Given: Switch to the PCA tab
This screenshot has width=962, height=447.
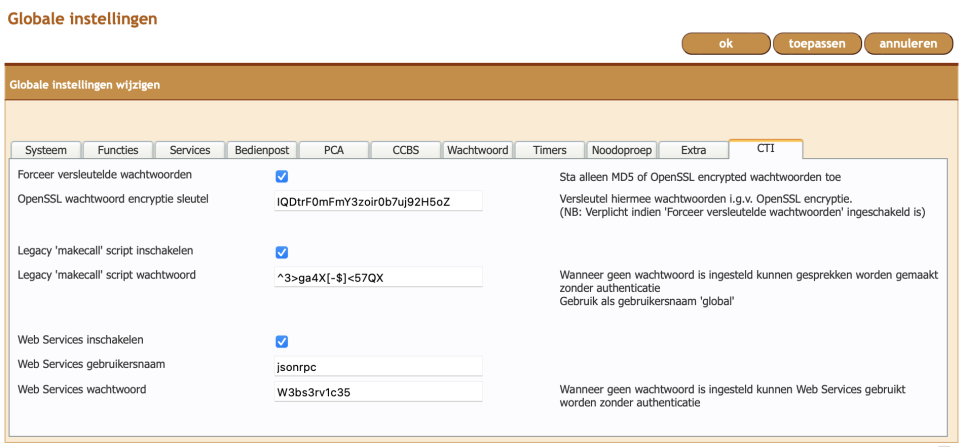Looking at the screenshot, I should (x=333, y=150).
